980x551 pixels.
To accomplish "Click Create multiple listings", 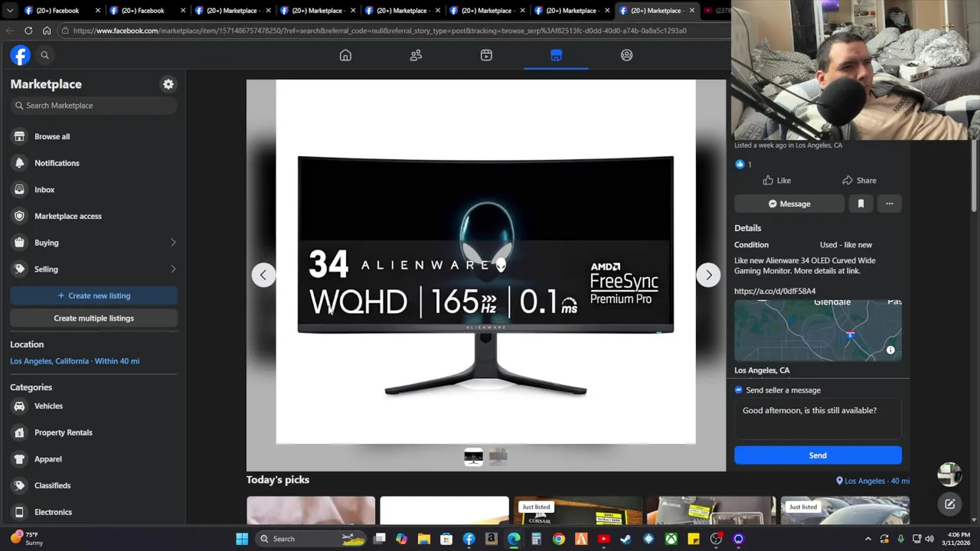I will tap(93, 318).
